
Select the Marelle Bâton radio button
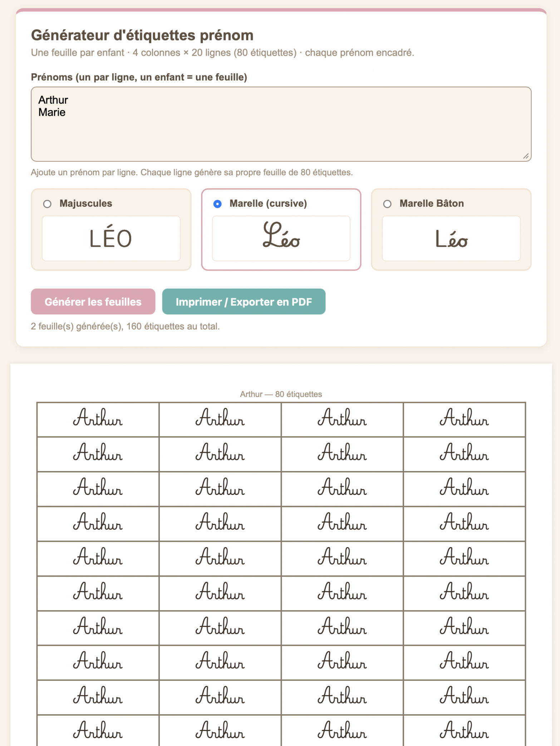(387, 204)
